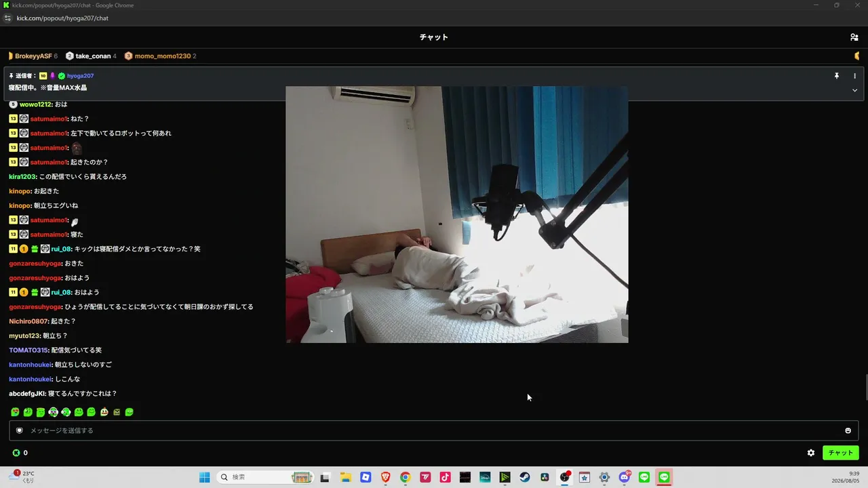Click URL kick.com/popout/hyoga207/chat

click(62, 18)
